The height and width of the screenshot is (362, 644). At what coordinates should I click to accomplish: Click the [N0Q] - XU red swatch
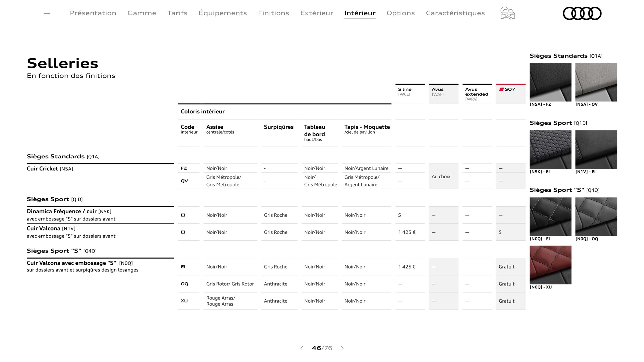(x=550, y=265)
